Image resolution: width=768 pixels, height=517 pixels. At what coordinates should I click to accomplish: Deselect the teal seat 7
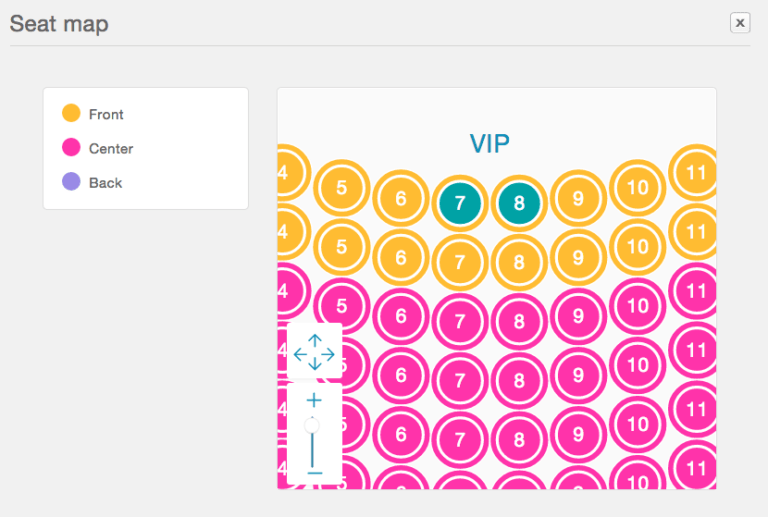460,203
